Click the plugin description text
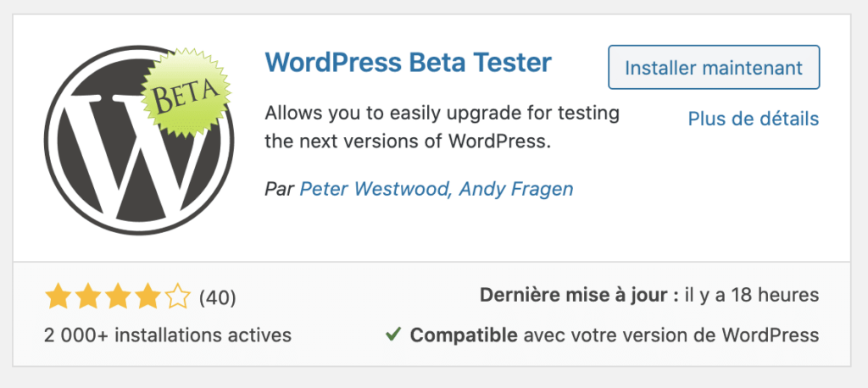Viewport: 868px width, 388px height. [x=442, y=128]
